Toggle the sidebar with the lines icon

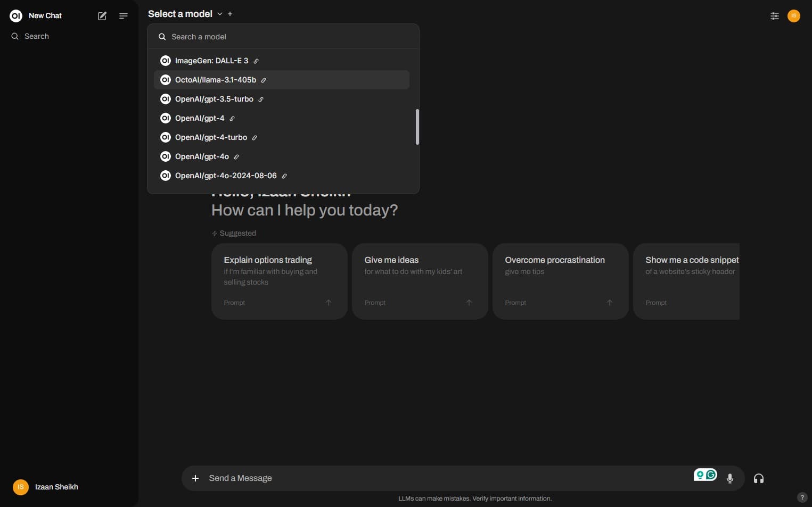(124, 16)
